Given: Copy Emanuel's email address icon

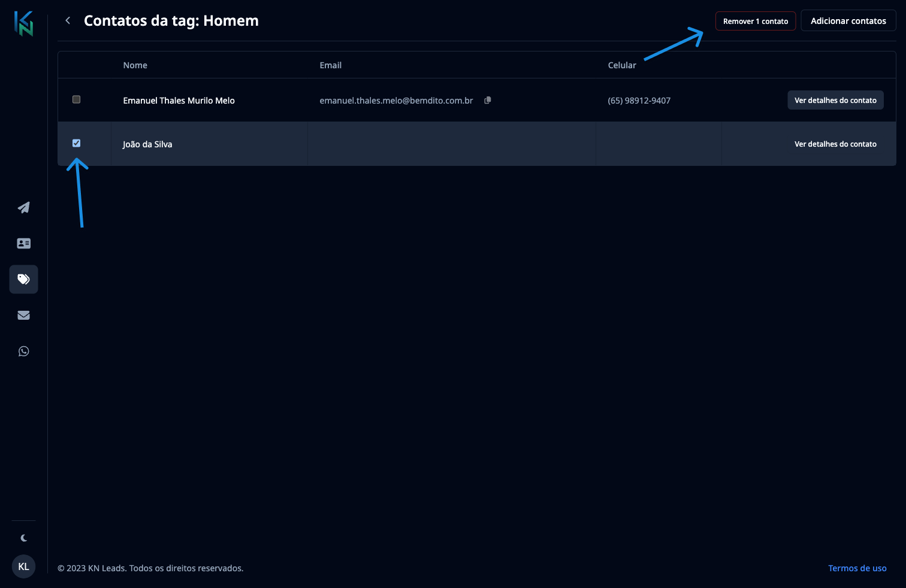Looking at the screenshot, I should 488,100.
